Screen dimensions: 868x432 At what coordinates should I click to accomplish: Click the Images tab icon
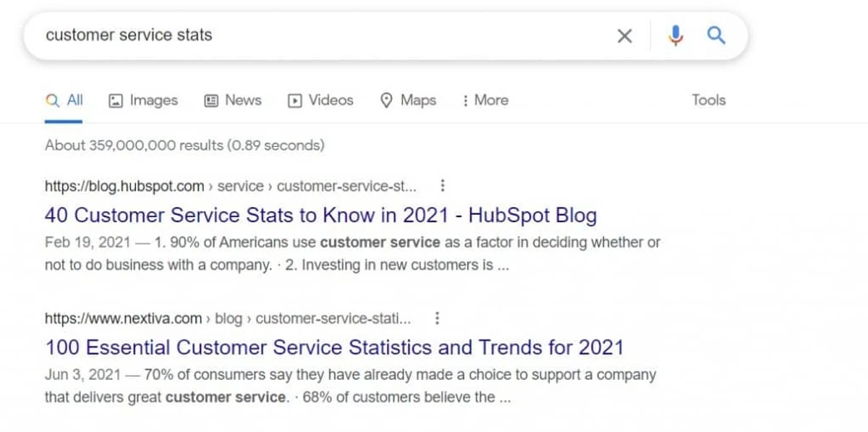[x=116, y=101]
